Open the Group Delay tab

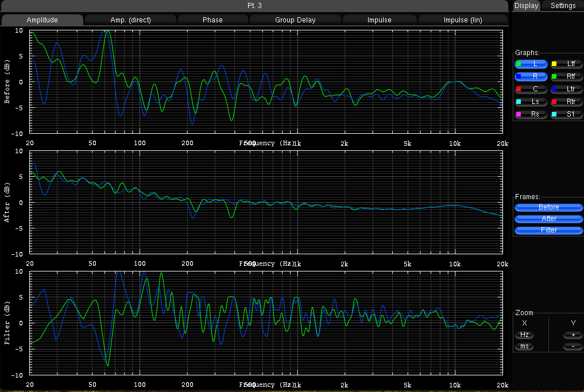295,20
